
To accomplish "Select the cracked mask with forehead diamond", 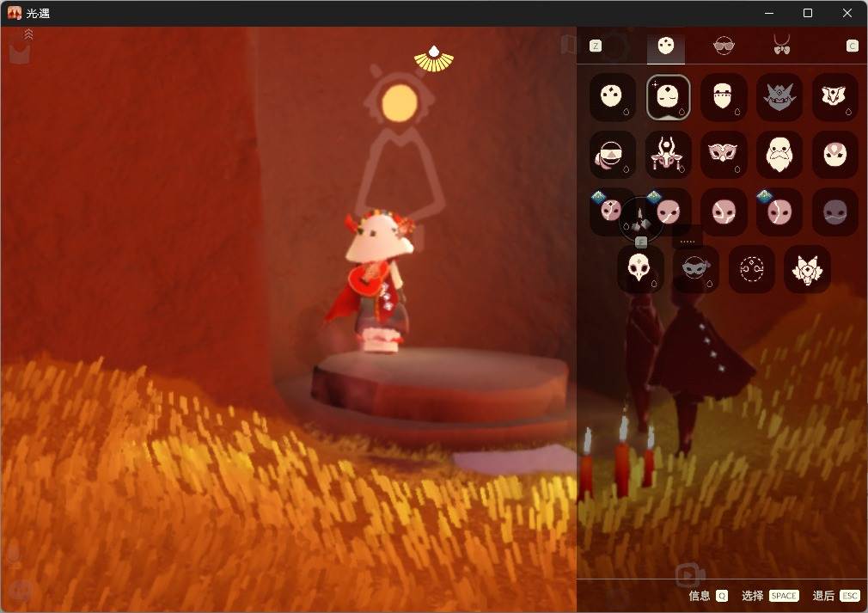I will pos(612,211).
